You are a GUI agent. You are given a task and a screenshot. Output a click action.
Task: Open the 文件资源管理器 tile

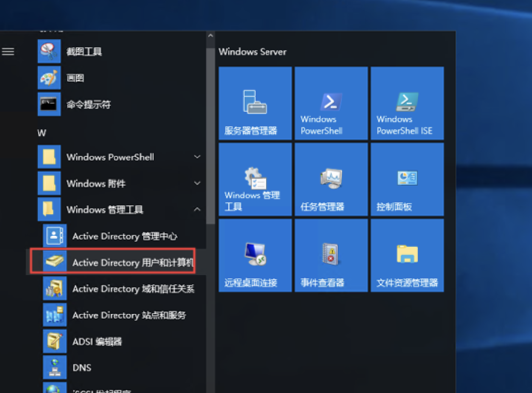tap(407, 255)
